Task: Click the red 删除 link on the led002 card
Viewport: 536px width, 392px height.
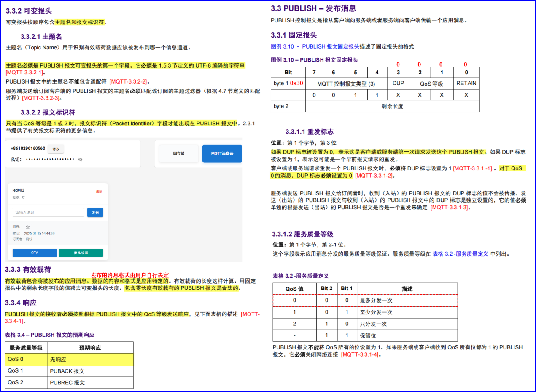Action: [99, 192]
